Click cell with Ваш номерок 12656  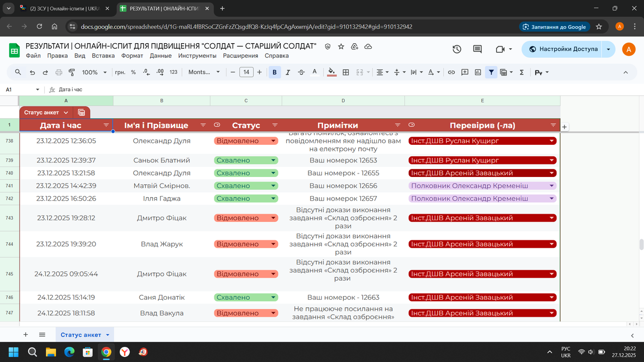click(x=343, y=186)
